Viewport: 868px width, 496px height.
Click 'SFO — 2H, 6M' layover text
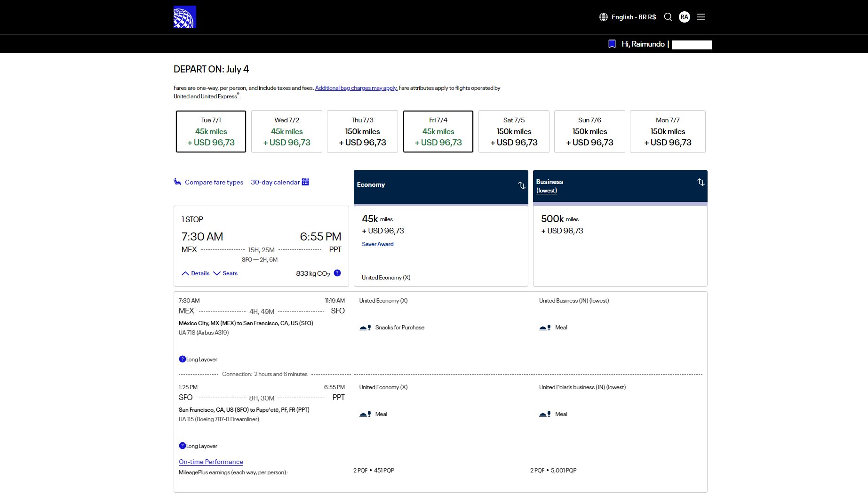tap(260, 260)
